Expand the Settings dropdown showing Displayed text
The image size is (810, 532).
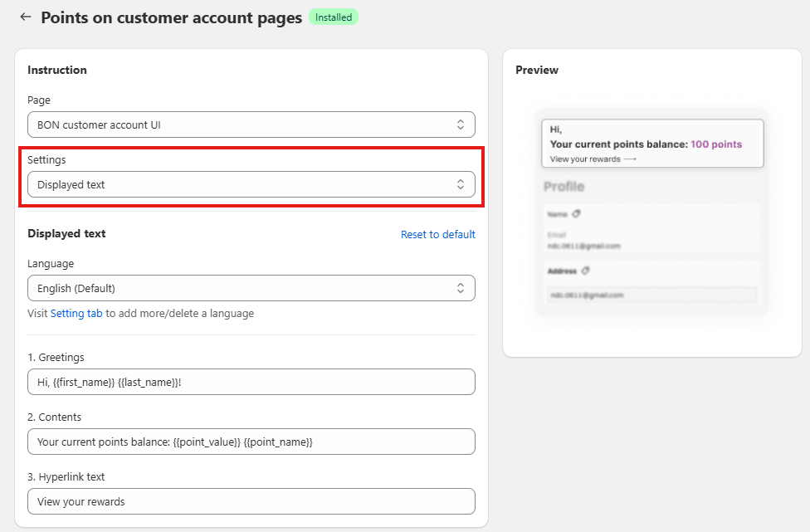point(251,184)
